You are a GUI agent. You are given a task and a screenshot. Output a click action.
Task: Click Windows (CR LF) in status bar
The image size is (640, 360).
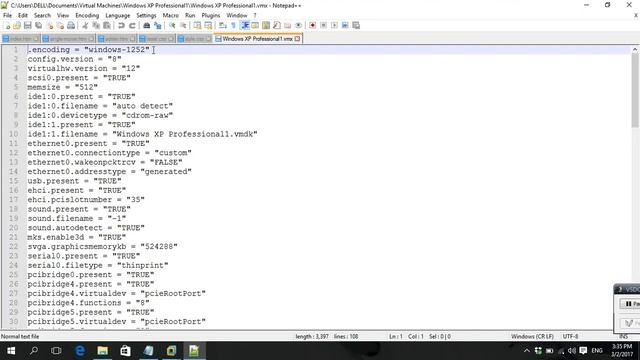point(532,336)
